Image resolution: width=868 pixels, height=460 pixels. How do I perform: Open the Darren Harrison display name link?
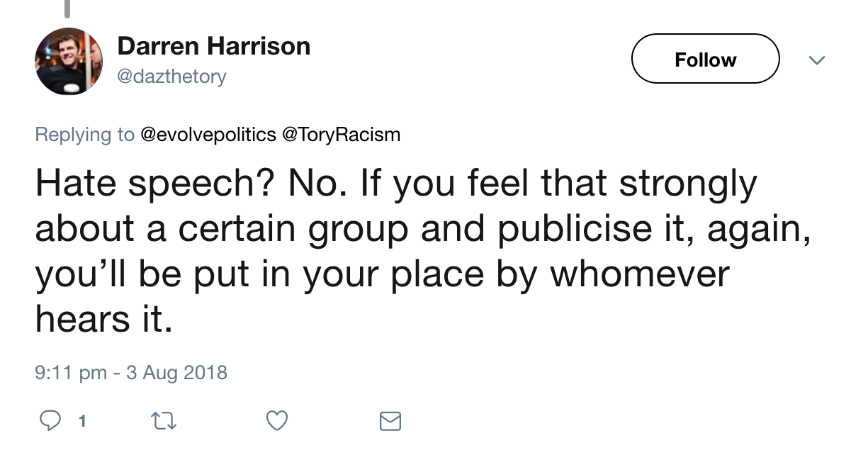click(x=213, y=46)
